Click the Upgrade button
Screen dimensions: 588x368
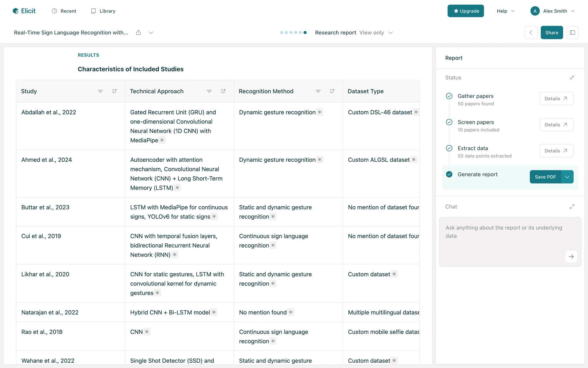click(x=466, y=11)
